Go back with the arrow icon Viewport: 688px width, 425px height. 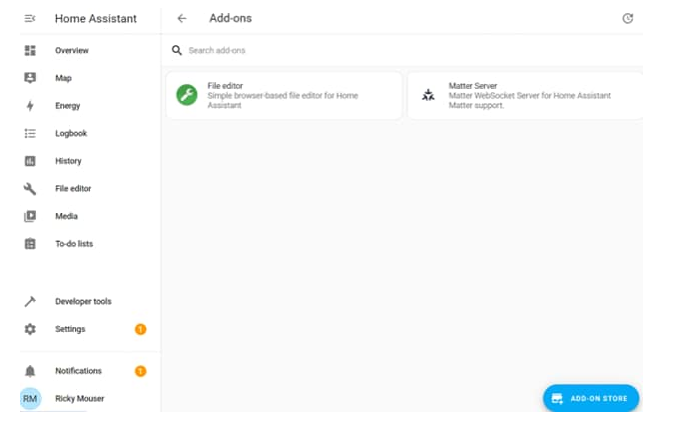coord(182,18)
